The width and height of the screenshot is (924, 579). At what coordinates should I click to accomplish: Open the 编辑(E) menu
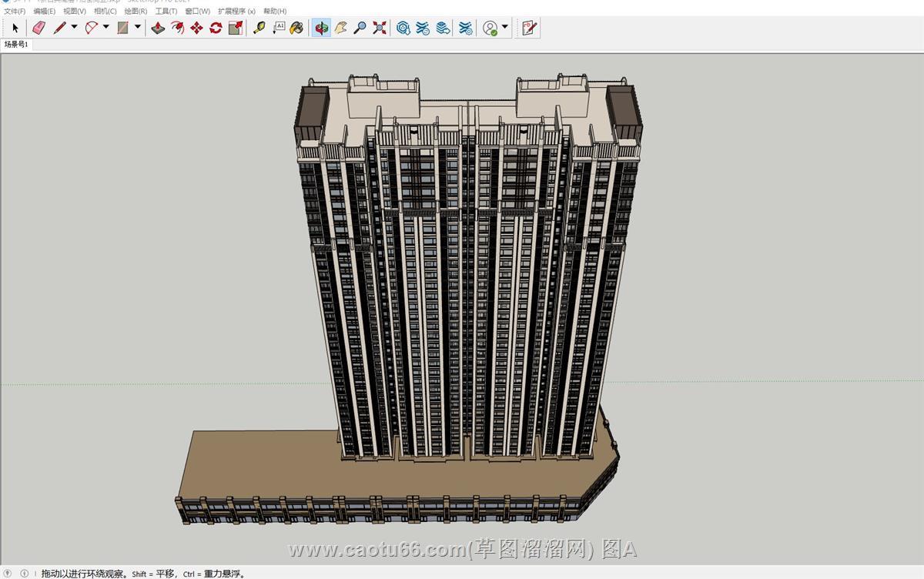pyautogui.click(x=44, y=12)
